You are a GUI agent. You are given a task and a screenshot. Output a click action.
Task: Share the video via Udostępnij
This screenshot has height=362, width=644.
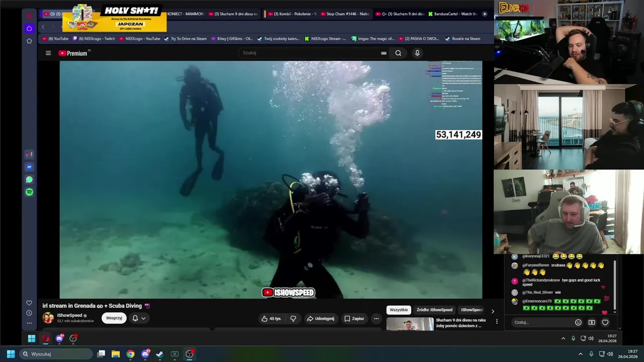point(320,318)
